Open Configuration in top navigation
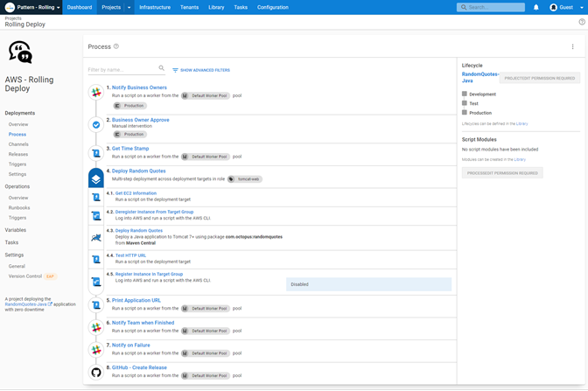This screenshot has width=588, height=391. pos(273,7)
